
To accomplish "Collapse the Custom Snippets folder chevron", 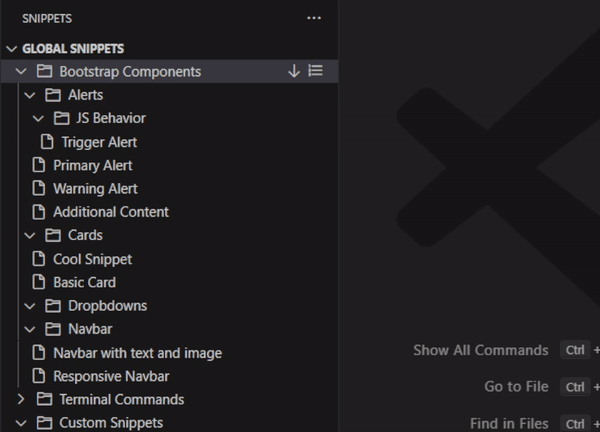I will [x=21, y=423].
